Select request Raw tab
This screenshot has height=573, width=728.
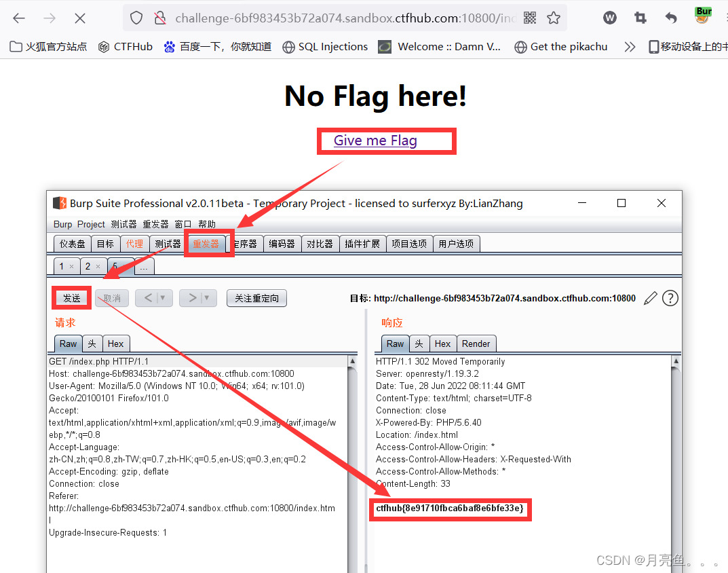(x=69, y=344)
